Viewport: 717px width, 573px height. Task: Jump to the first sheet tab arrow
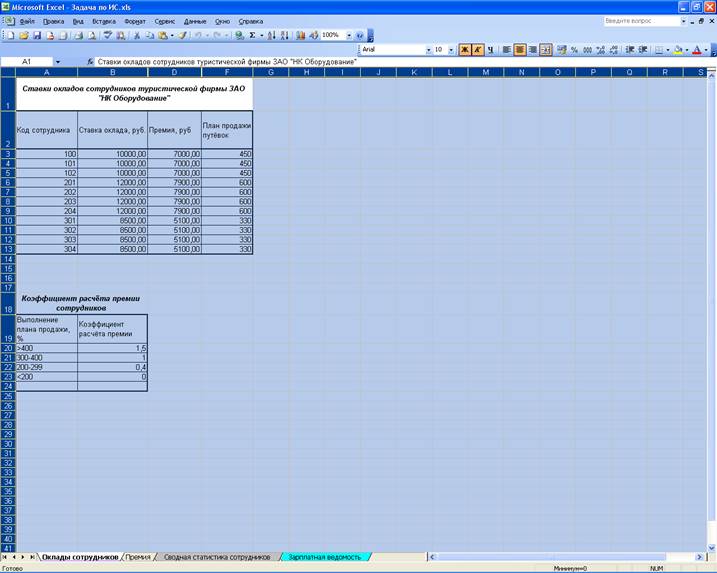point(5,557)
